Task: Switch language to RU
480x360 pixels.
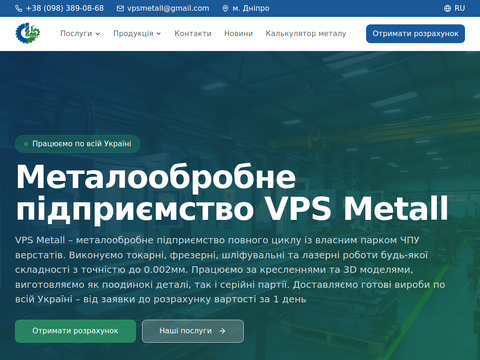Action: point(459,8)
